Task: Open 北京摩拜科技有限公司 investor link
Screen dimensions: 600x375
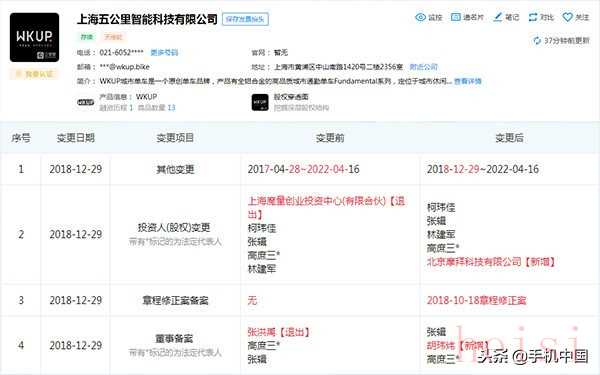Action: click(x=474, y=262)
